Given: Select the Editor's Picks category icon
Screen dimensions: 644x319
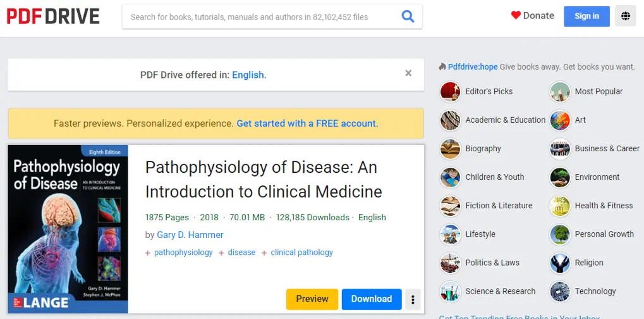Looking at the screenshot, I should tap(450, 92).
